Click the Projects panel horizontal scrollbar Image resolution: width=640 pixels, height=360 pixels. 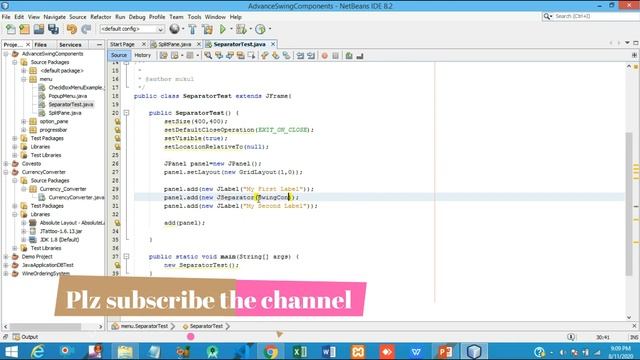45,327
